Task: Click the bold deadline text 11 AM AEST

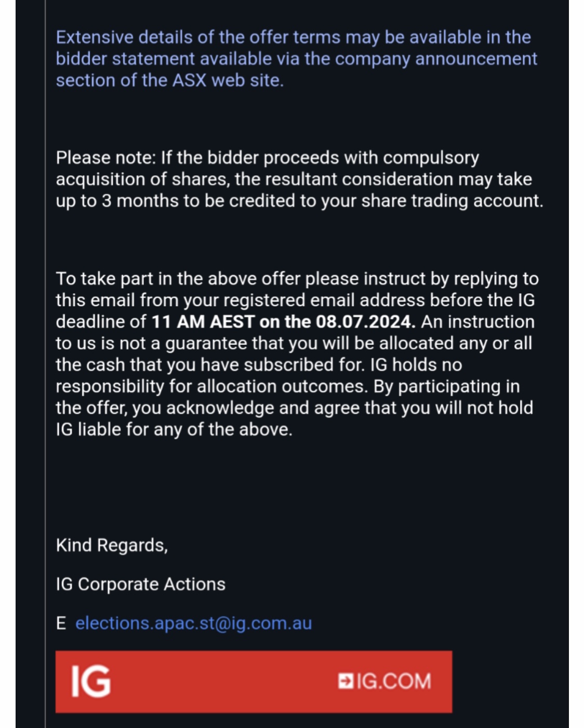Action: click(203, 322)
